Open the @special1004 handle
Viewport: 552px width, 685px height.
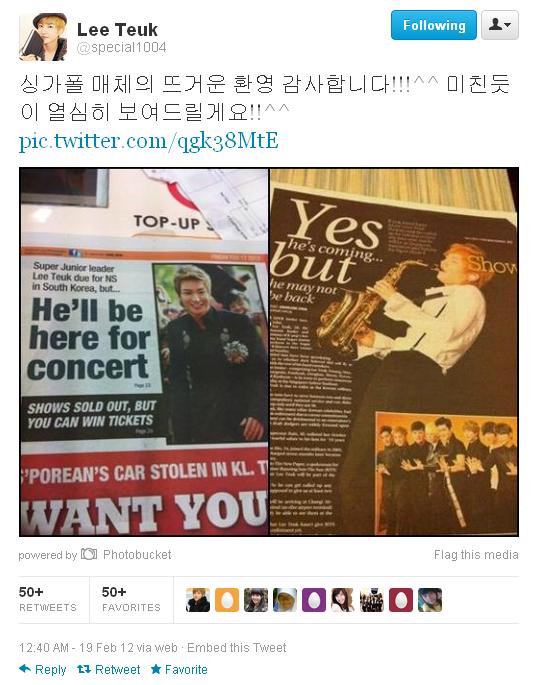(121, 48)
